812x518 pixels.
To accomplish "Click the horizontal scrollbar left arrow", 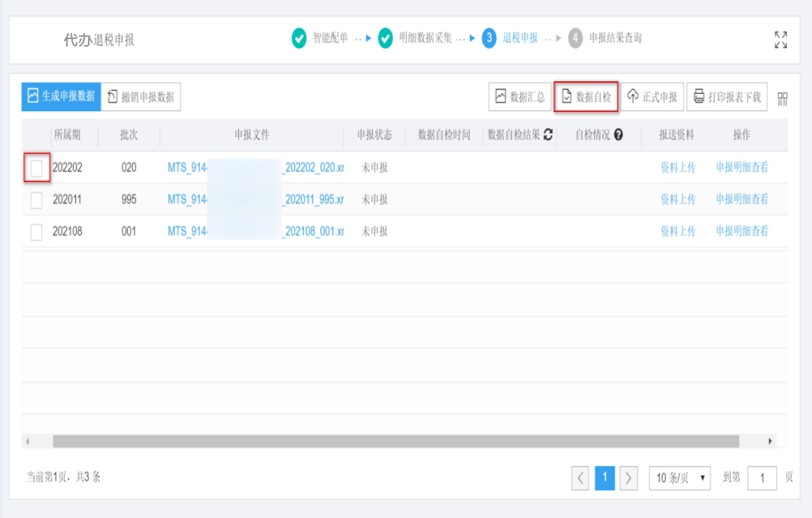I will point(28,441).
